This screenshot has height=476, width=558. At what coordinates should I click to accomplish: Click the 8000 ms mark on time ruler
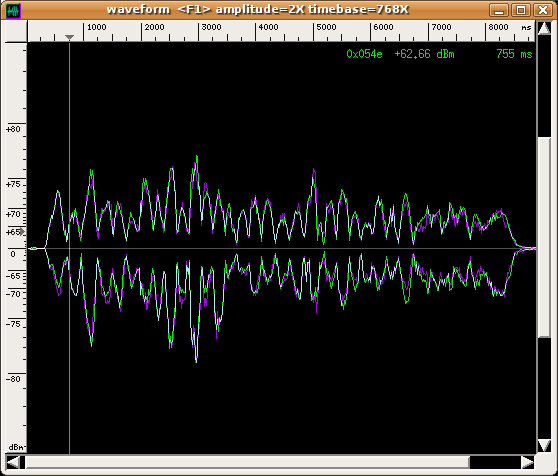498,27
